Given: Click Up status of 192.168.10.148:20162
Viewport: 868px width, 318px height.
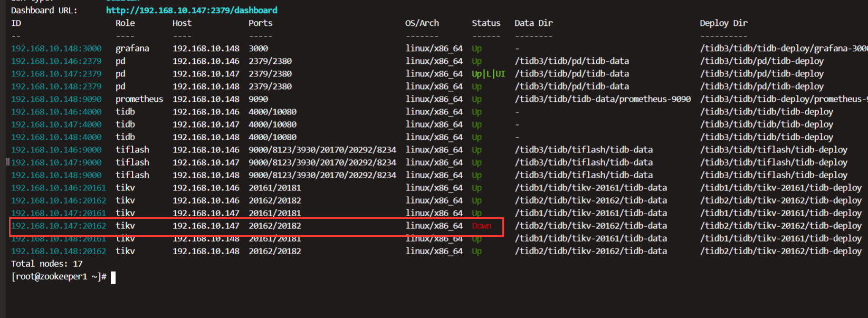Looking at the screenshot, I should pos(476,252).
